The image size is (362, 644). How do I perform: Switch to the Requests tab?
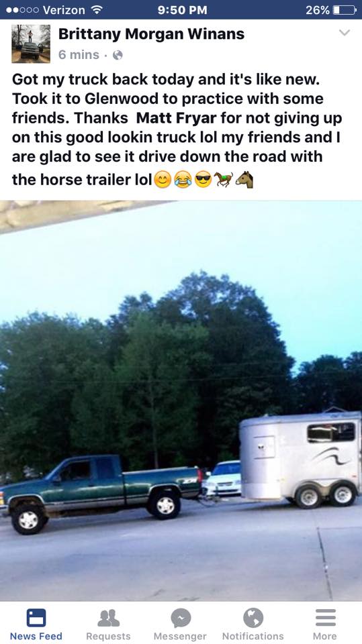pyautogui.click(x=108, y=623)
